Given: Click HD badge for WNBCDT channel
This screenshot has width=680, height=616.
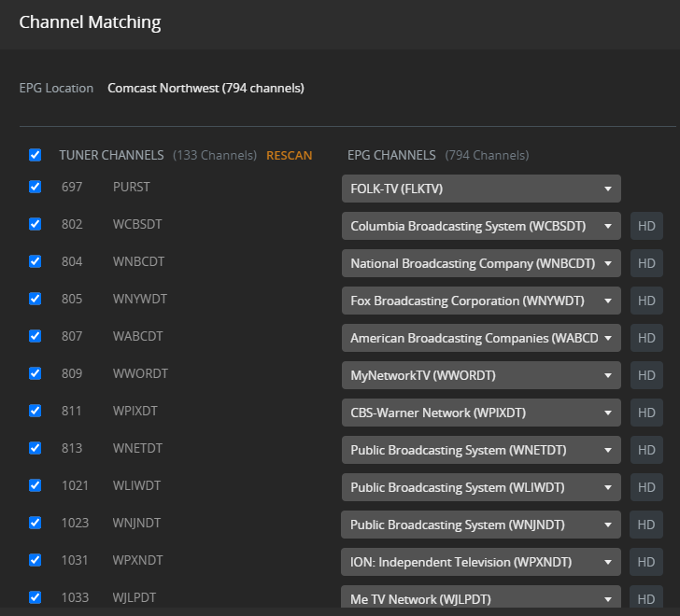Looking at the screenshot, I should pyautogui.click(x=646, y=262).
